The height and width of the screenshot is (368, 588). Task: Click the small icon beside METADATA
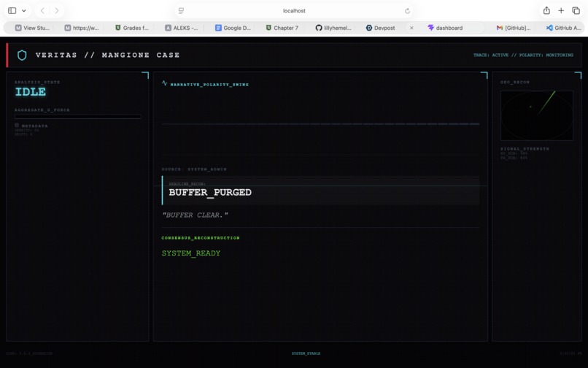pyautogui.click(x=17, y=125)
